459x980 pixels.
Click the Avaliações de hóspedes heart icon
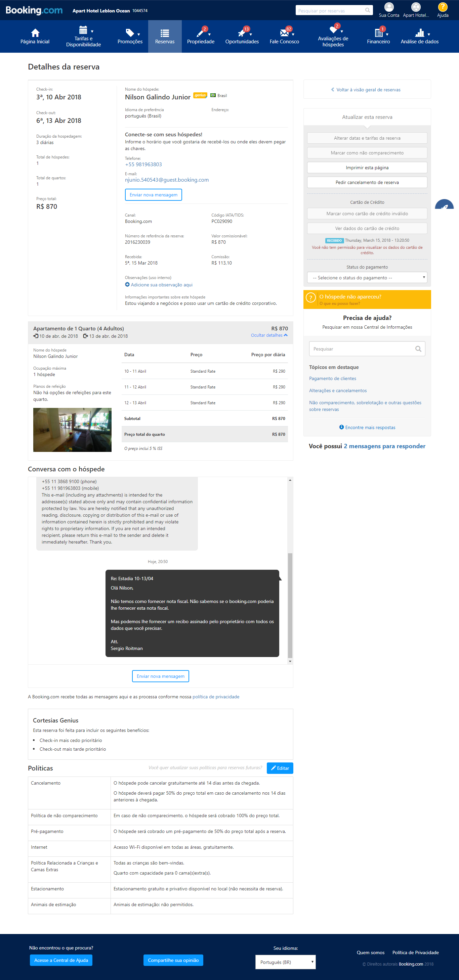(333, 30)
